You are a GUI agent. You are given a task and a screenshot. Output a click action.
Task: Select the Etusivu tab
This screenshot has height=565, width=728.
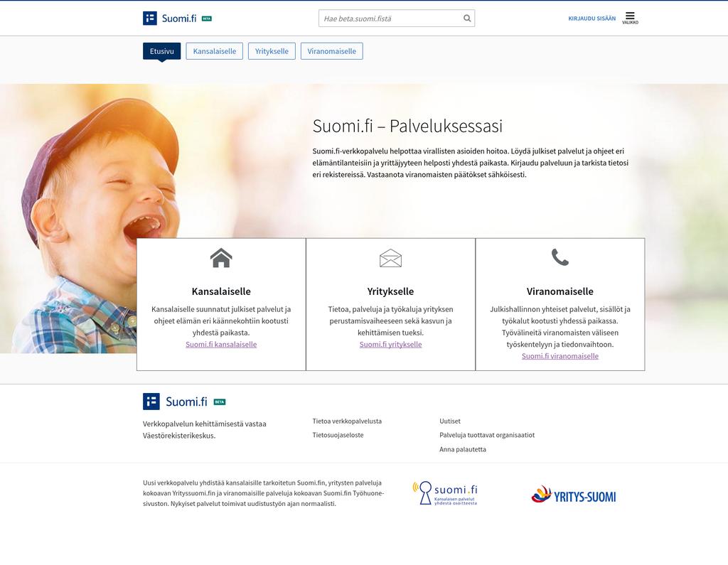coord(161,51)
